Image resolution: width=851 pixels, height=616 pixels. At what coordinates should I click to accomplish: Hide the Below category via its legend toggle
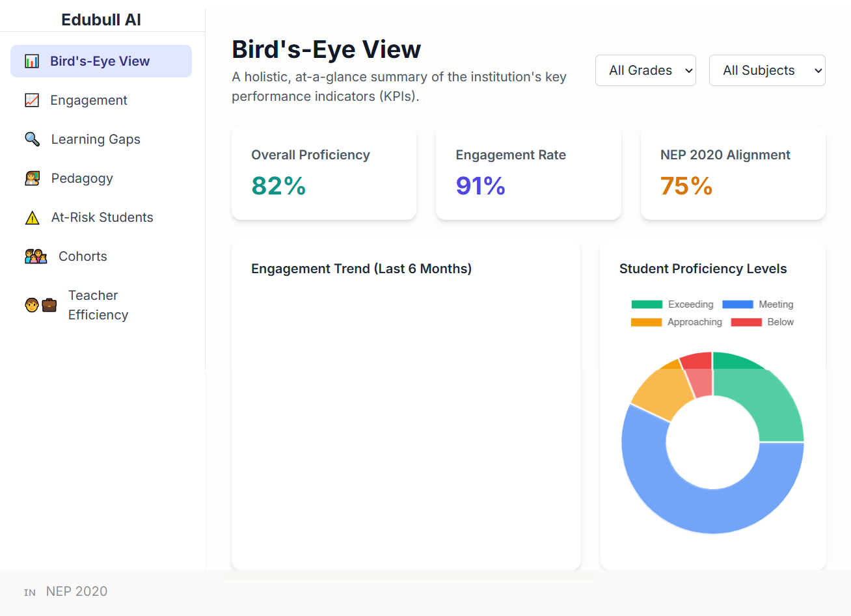(763, 321)
